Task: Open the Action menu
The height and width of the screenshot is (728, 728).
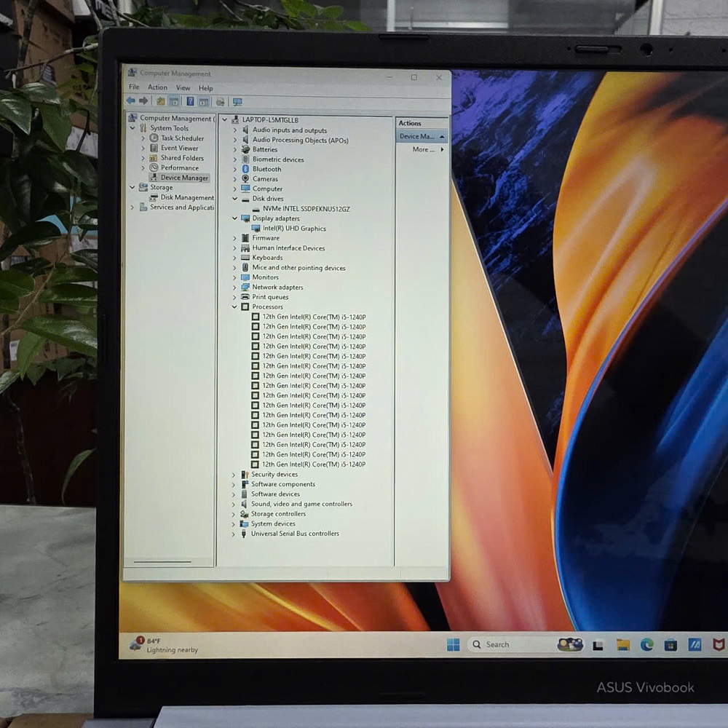Action: click(x=157, y=87)
